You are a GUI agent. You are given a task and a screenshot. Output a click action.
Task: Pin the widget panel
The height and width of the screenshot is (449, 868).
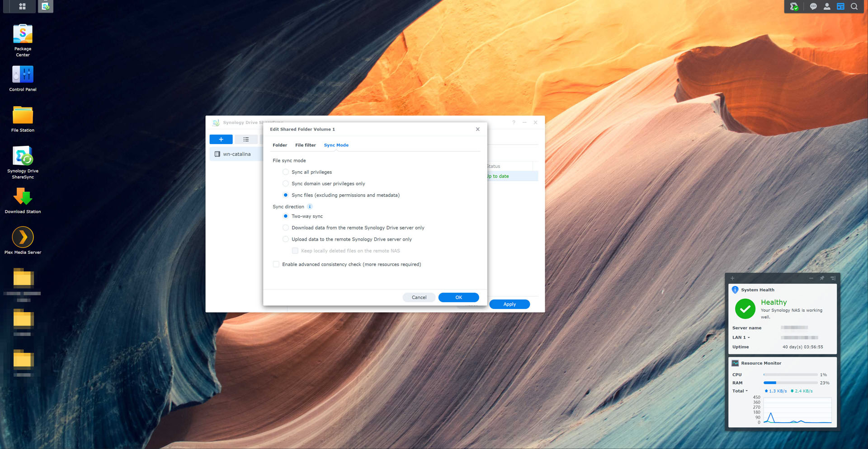[822, 278]
